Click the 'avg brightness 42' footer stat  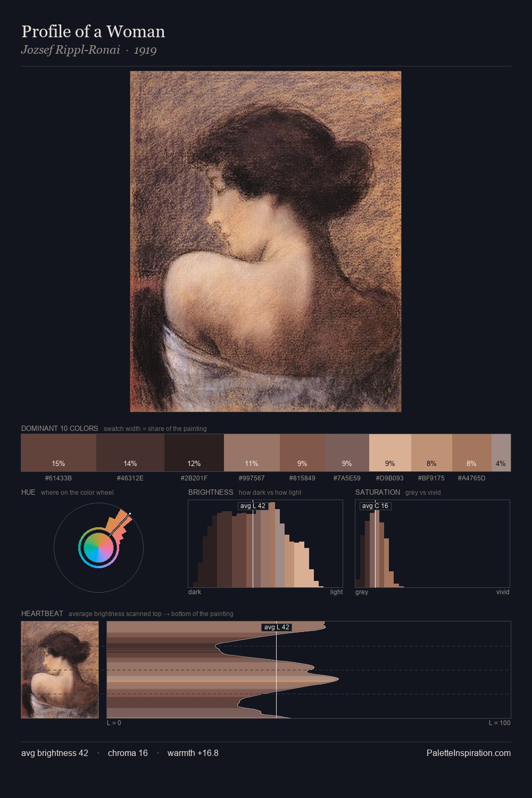[x=55, y=753]
